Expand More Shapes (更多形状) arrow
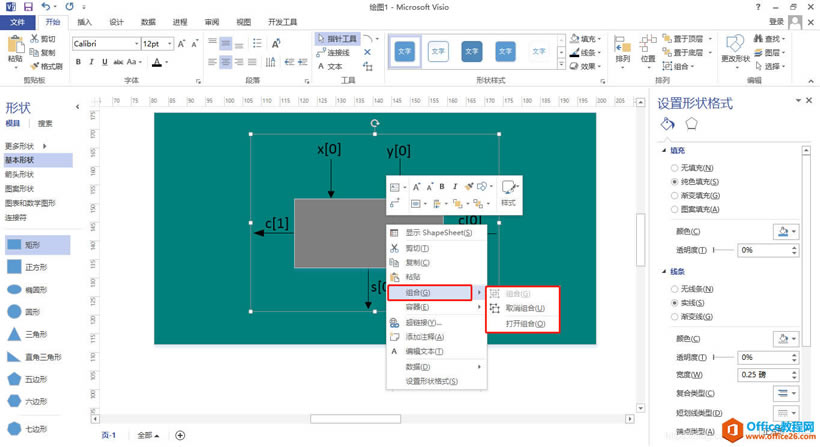This screenshot has height=447, width=820. tap(45, 146)
